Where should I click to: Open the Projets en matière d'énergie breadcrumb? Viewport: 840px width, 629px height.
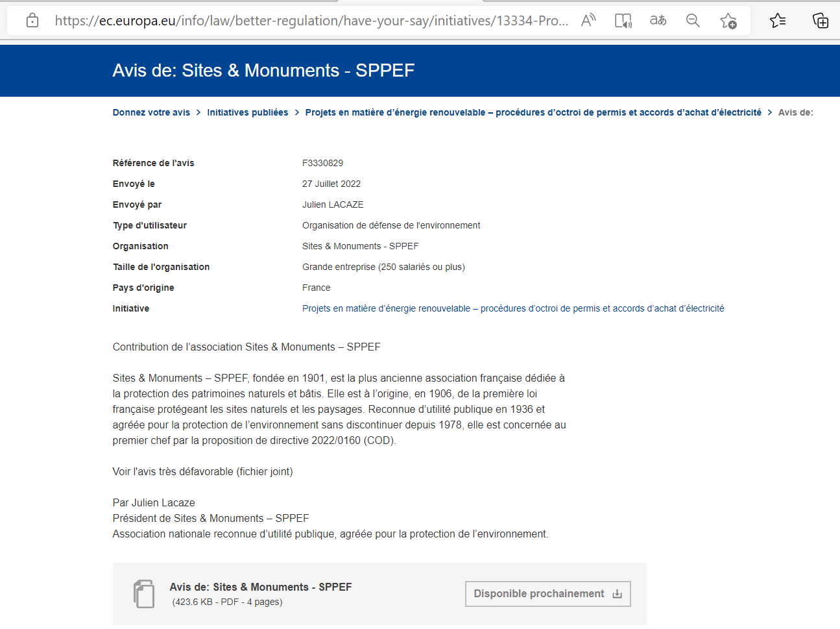(x=533, y=112)
